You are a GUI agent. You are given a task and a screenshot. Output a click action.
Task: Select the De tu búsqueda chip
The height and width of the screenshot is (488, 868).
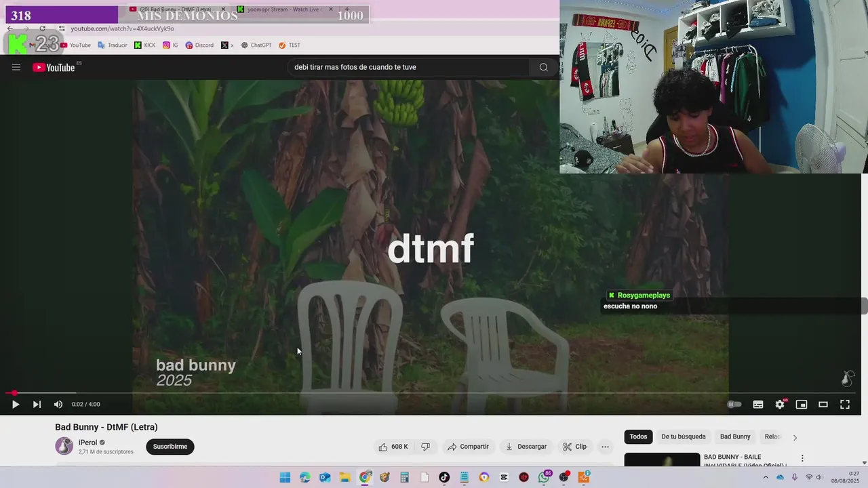(684, 437)
